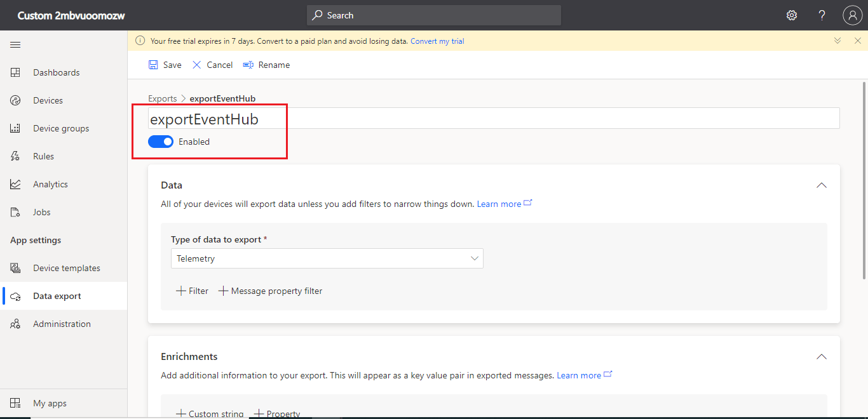Open the help question mark icon
Image resolution: width=868 pixels, height=419 pixels.
point(822,15)
